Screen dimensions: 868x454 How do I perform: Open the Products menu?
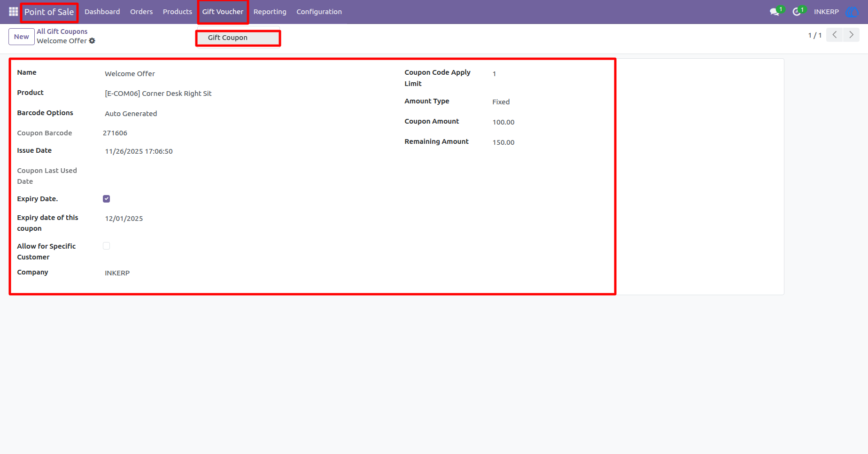tap(177, 12)
